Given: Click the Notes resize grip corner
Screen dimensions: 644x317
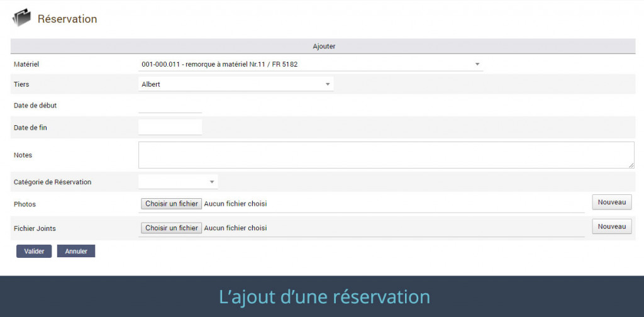Looking at the screenshot, I should pyautogui.click(x=631, y=165).
